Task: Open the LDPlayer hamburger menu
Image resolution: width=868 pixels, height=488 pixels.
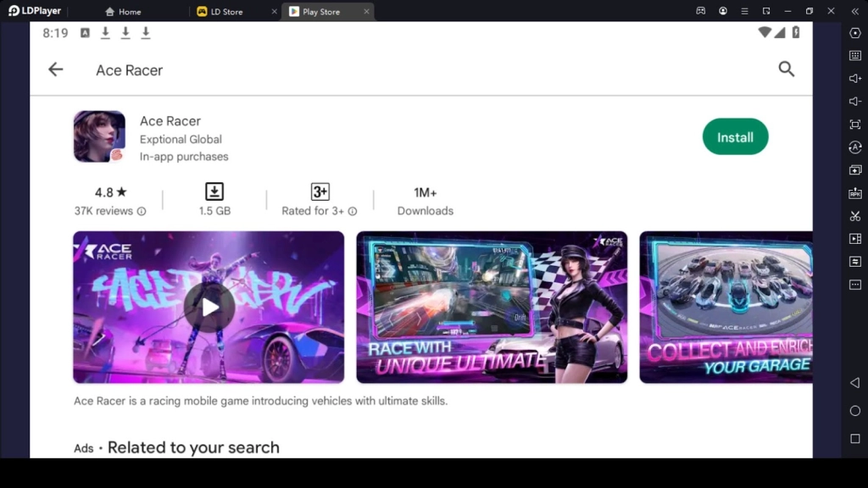Action: pos(744,10)
